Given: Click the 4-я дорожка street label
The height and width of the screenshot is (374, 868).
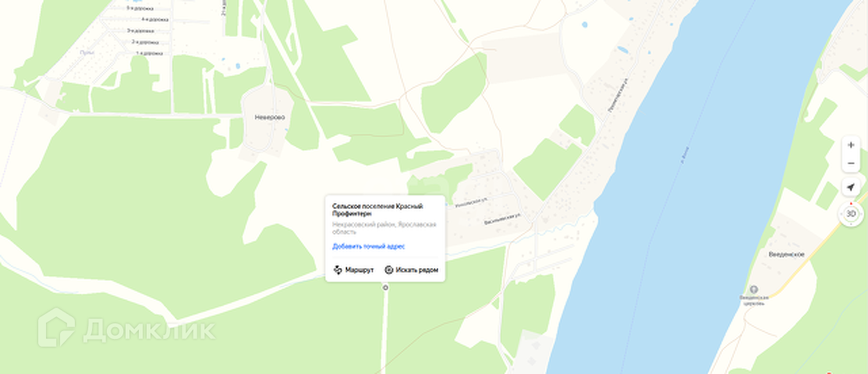Looking at the screenshot, I should click(x=155, y=19).
